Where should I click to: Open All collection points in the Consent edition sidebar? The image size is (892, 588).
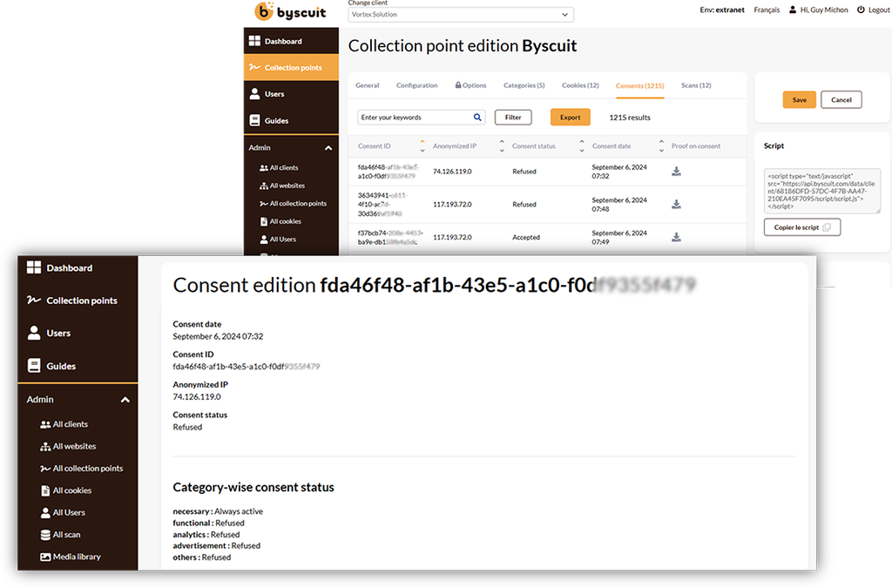[x=81, y=469]
